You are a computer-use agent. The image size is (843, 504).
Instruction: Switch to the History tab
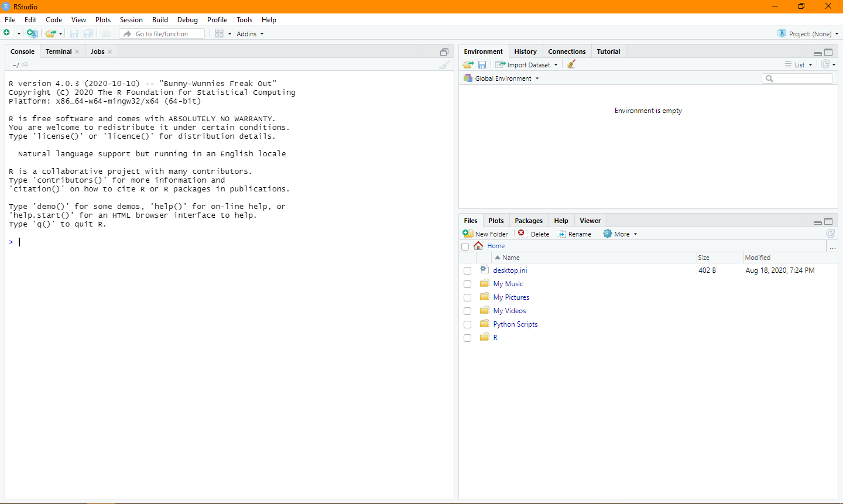526,52
